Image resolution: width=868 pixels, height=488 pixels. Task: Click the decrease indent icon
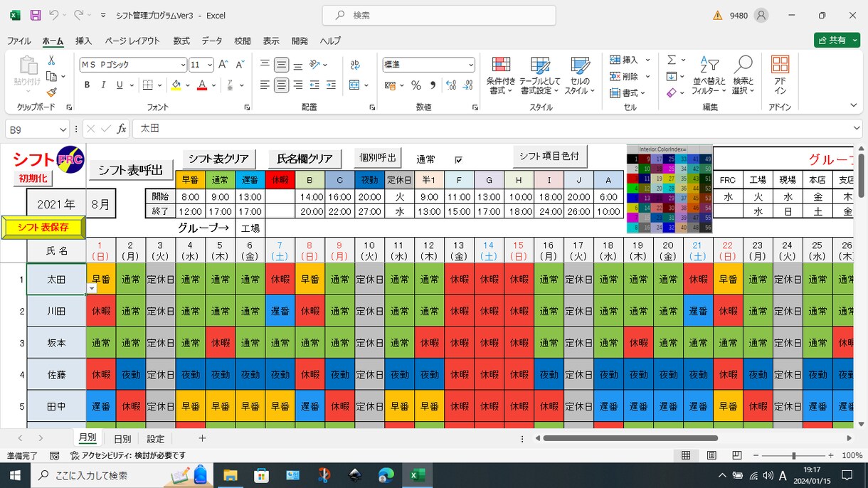click(314, 85)
